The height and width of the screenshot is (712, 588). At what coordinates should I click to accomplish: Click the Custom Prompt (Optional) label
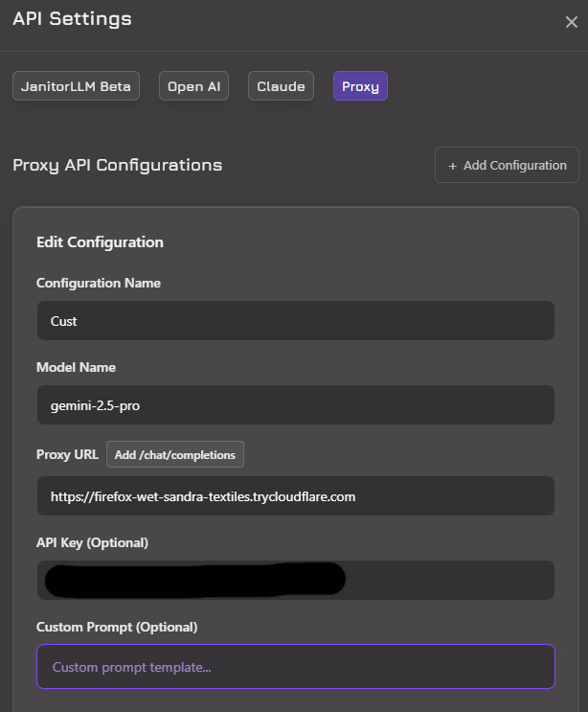click(x=117, y=627)
